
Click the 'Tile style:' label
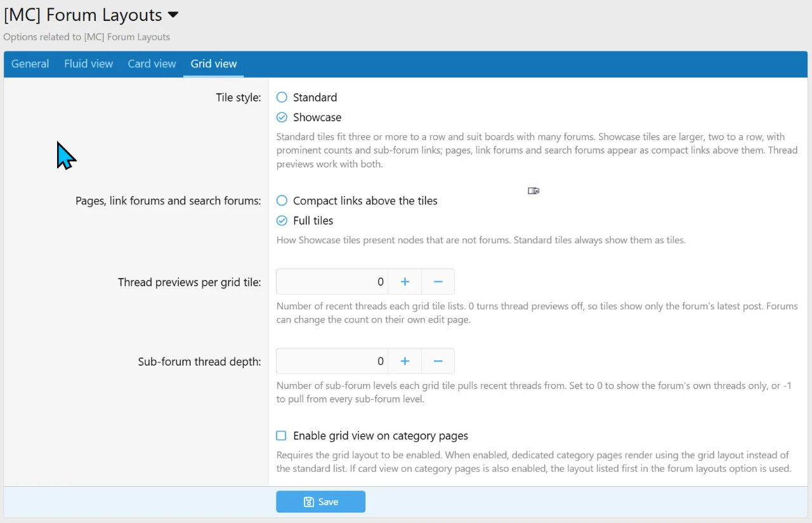pyautogui.click(x=239, y=98)
